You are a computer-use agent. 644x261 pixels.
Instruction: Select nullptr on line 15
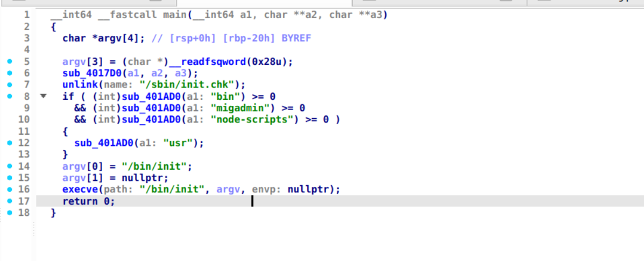pos(143,178)
